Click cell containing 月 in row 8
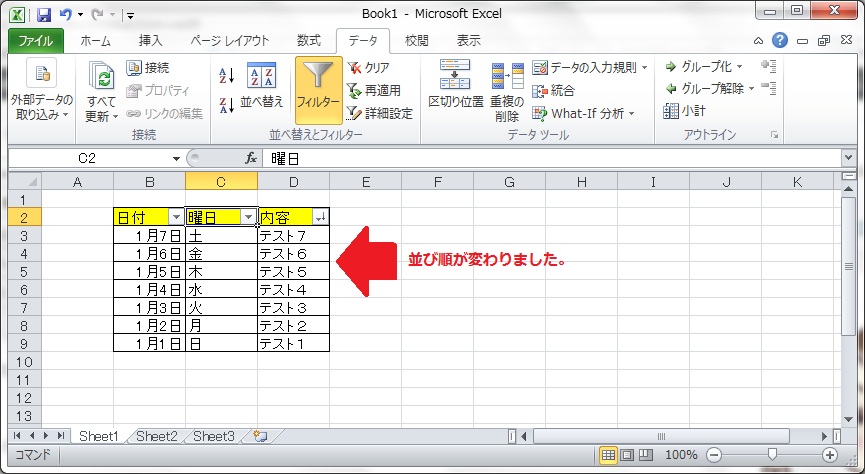The height and width of the screenshot is (474, 865). 221,326
